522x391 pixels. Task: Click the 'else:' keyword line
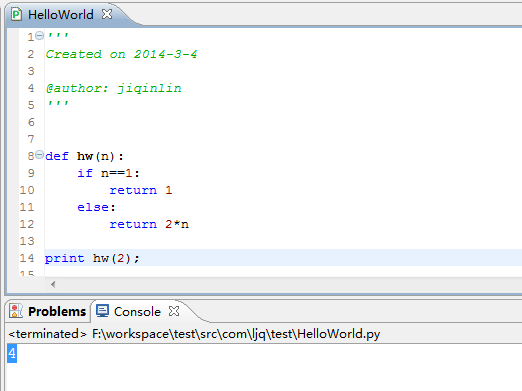pyautogui.click(x=96, y=207)
